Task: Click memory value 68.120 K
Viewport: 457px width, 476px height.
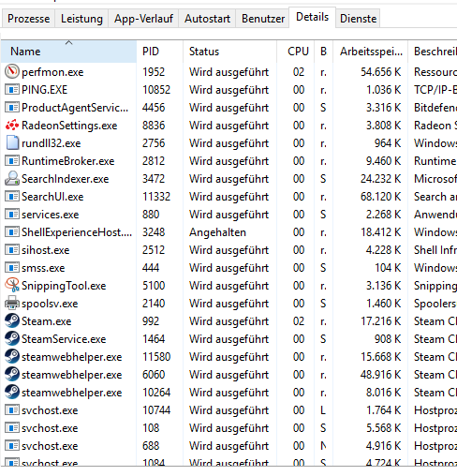Action: tap(381, 197)
